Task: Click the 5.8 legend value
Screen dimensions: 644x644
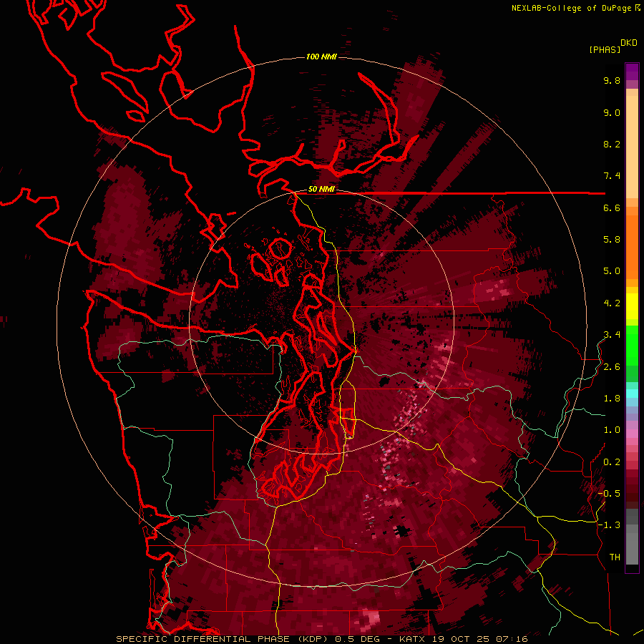Action: (x=612, y=240)
